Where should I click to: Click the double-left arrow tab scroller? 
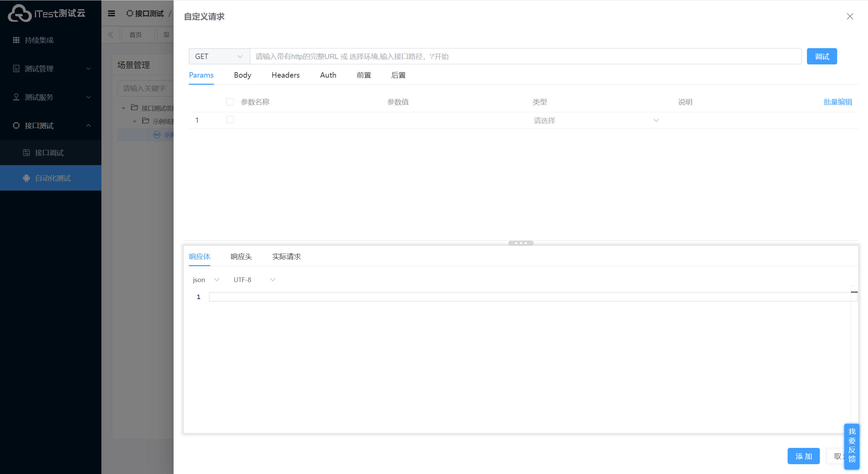[111, 35]
